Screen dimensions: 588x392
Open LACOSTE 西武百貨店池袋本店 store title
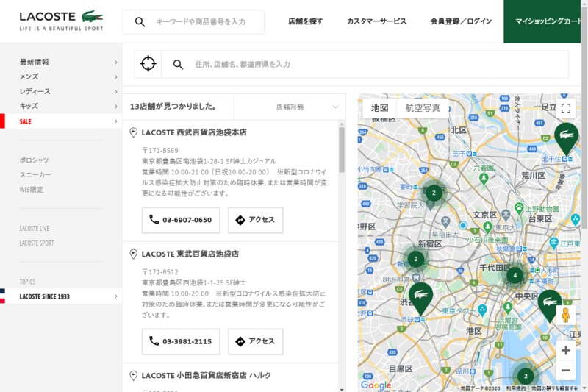(x=194, y=132)
